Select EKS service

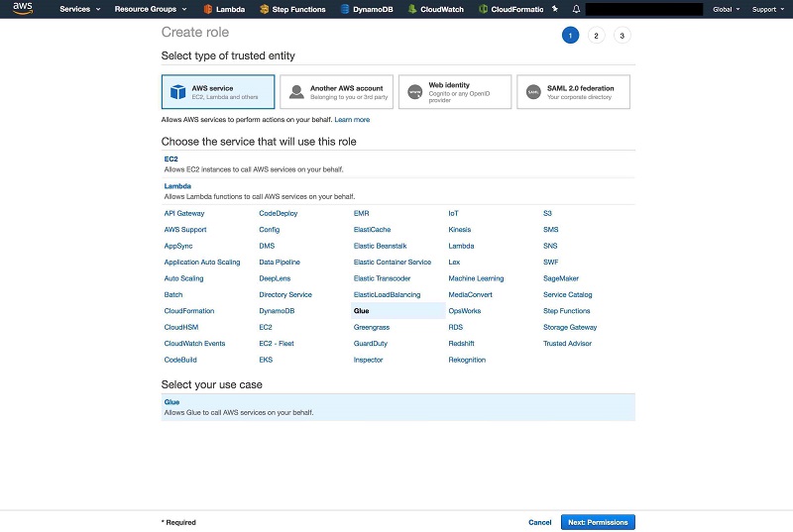(x=266, y=360)
